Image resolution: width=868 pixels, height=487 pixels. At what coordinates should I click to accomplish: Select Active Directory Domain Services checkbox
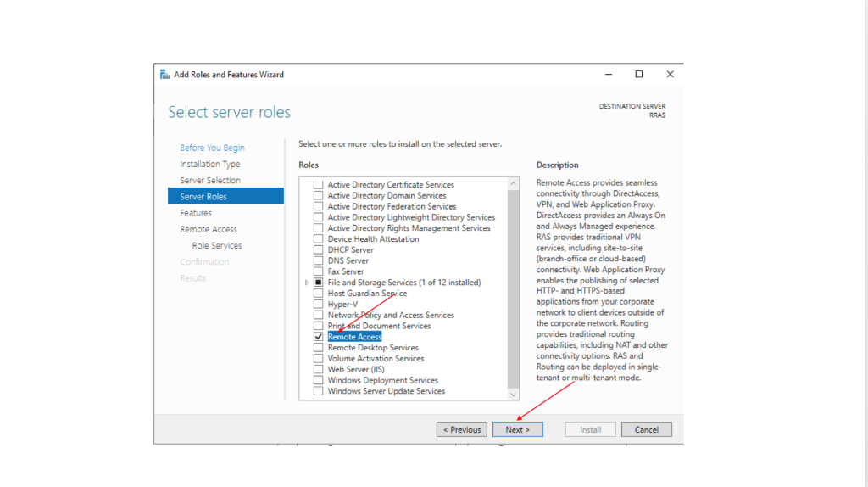(319, 196)
